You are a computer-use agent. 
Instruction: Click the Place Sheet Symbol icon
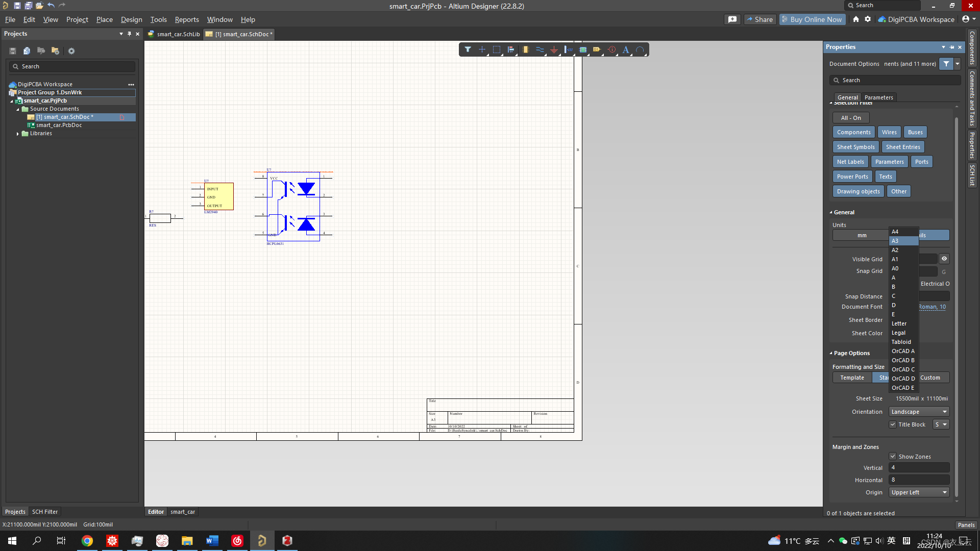tap(583, 49)
